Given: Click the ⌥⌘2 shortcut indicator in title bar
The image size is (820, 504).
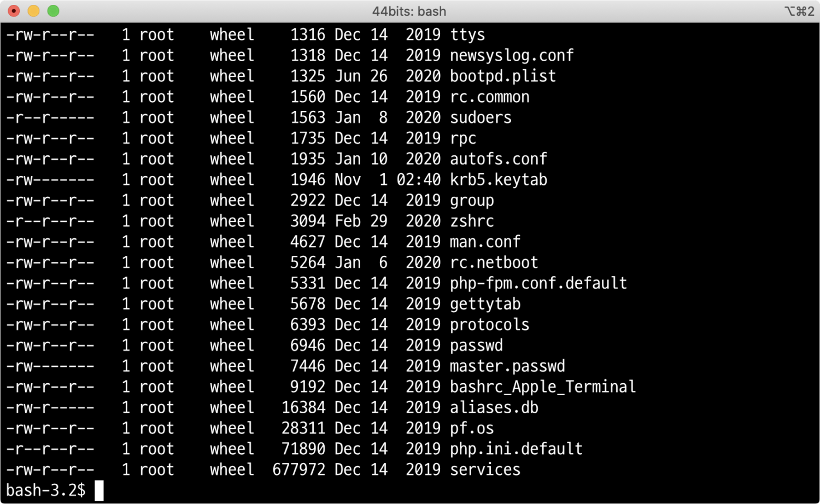Looking at the screenshot, I should pyautogui.click(x=799, y=11).
